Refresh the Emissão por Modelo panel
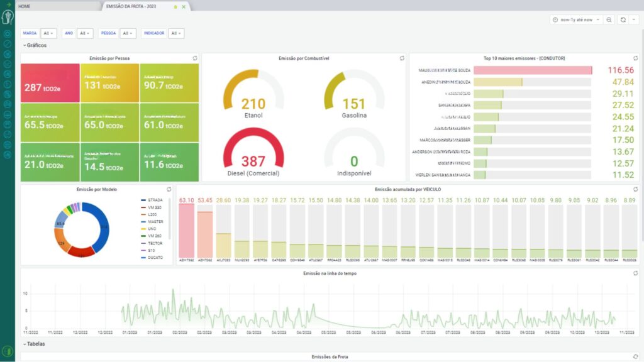The height and width of the screenshot is (362, 644). pyautogui.click(x=169, y=189)
